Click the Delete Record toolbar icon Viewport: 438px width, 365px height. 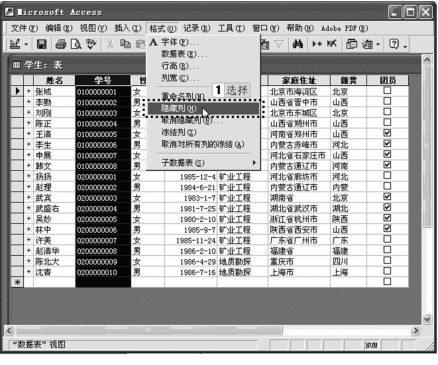click(x=332, y=44)
